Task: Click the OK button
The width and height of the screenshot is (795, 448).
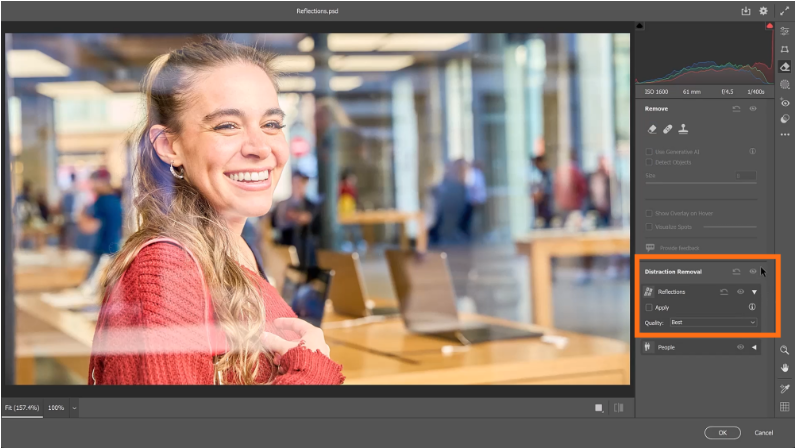Action: pos(721,432)
